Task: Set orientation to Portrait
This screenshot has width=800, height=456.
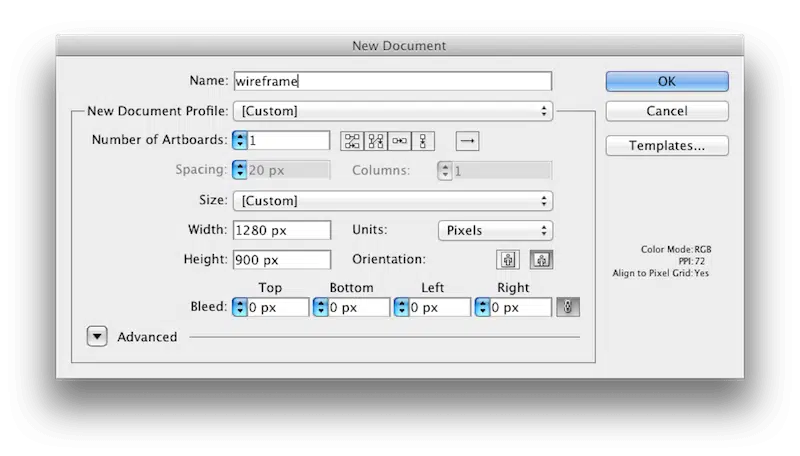Action: 509,260
